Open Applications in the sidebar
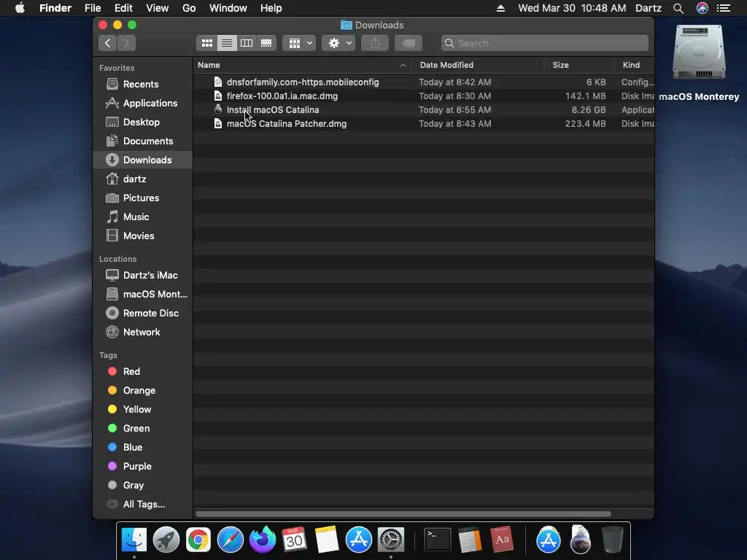The image size is (747, 560). coord(142,104)
